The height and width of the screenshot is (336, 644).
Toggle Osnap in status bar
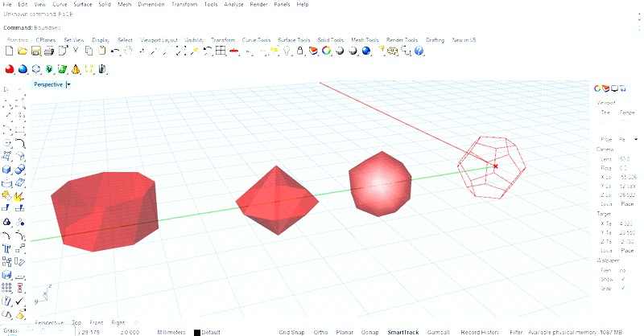coord(369,332)
